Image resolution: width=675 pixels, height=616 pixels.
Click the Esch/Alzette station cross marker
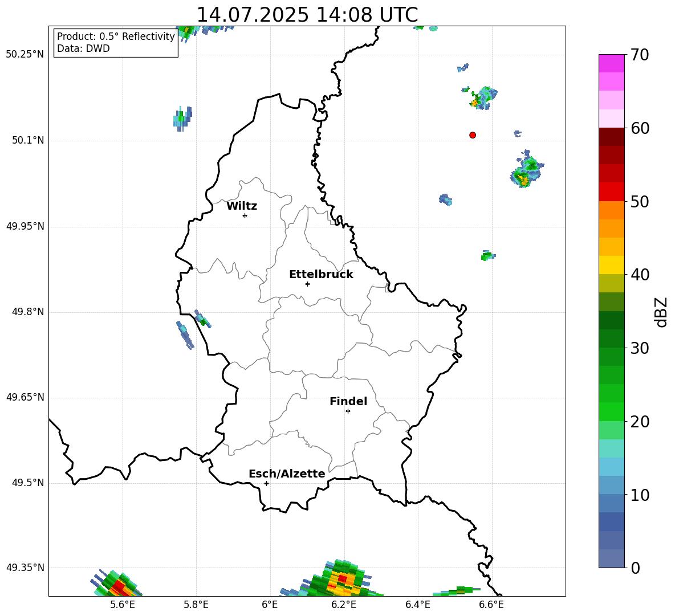tap(266, 483)
